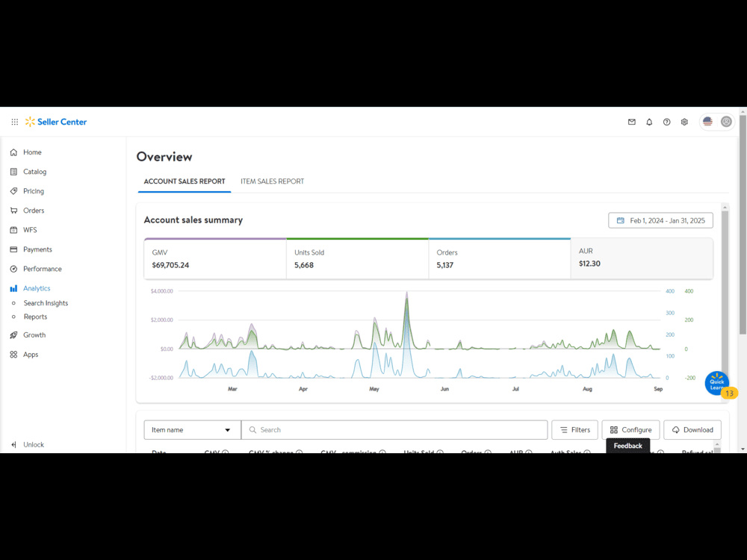Open the Filters options
Screen dimensions: 747x560
coord(574,429)
